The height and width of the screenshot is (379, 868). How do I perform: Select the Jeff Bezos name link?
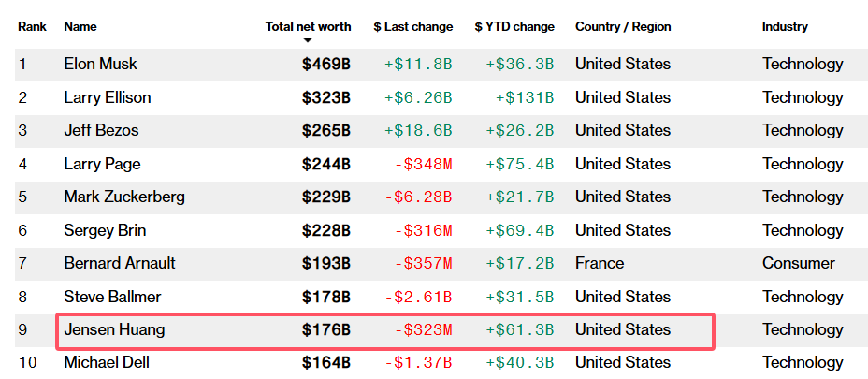pos(101,130)
